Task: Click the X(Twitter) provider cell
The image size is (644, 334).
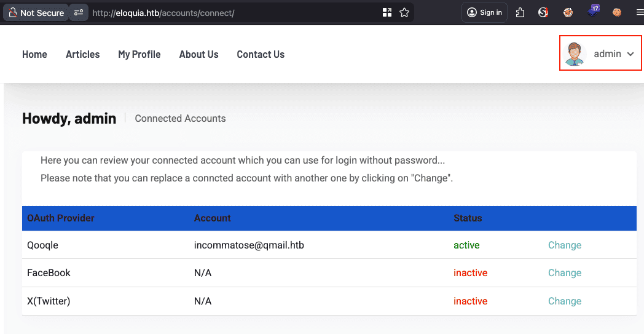Action: click(49, 301)
